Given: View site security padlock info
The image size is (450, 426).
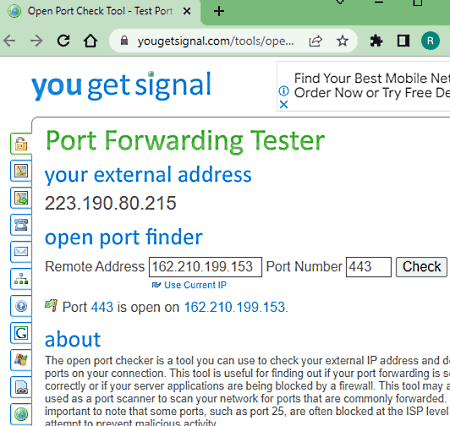Looking at the screenshot, I should coord(124,41).
